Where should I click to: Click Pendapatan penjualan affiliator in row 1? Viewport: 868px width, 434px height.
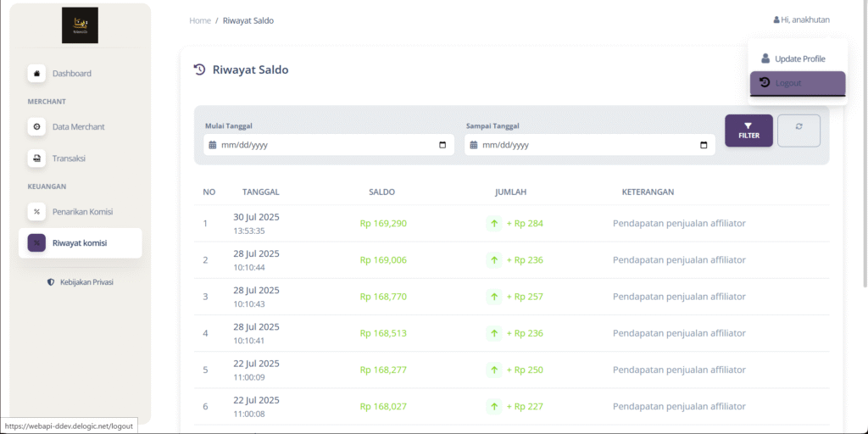click(x=679, y=224)
